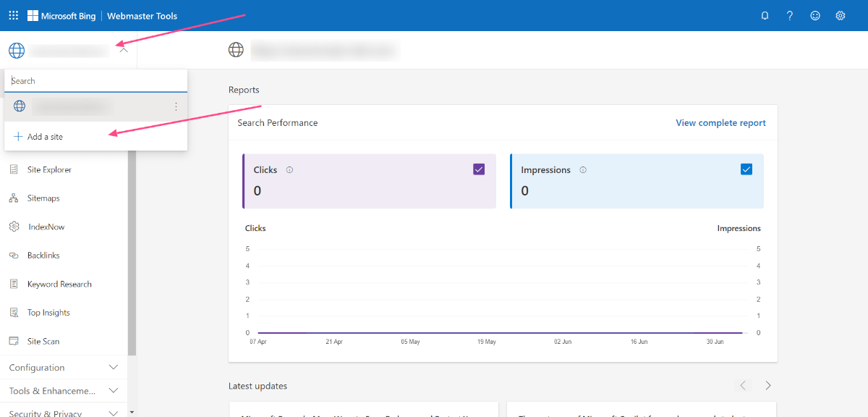This screenshot has height=417, width=868.
Task: Click the Reports heading
Action: pyautogui.click(x=244, y=90)
